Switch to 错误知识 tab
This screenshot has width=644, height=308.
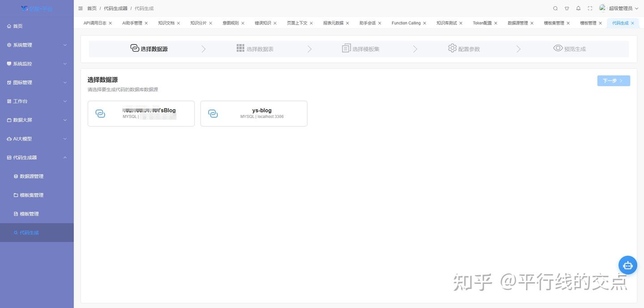coord(263,23)
